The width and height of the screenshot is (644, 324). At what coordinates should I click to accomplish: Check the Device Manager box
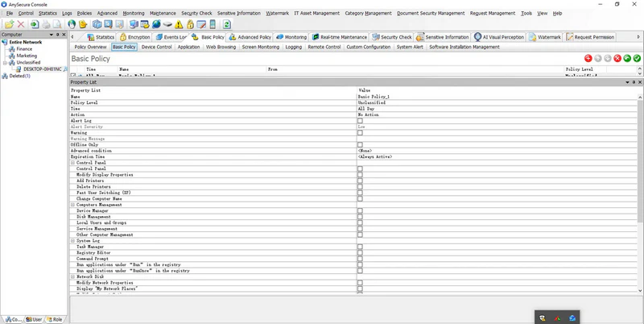(x=360, y=210)
